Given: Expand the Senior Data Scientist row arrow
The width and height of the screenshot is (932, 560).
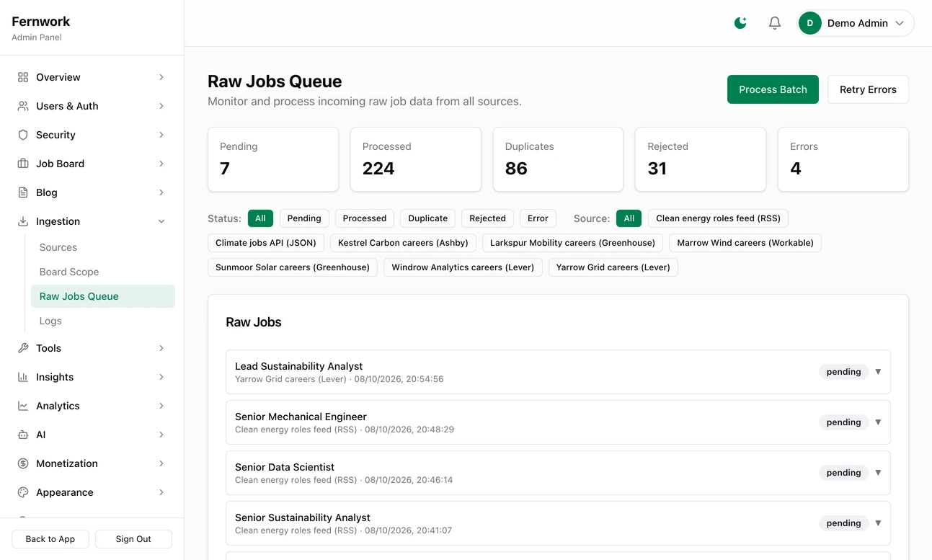Looking at the screenshot, I should pos(878,473).
